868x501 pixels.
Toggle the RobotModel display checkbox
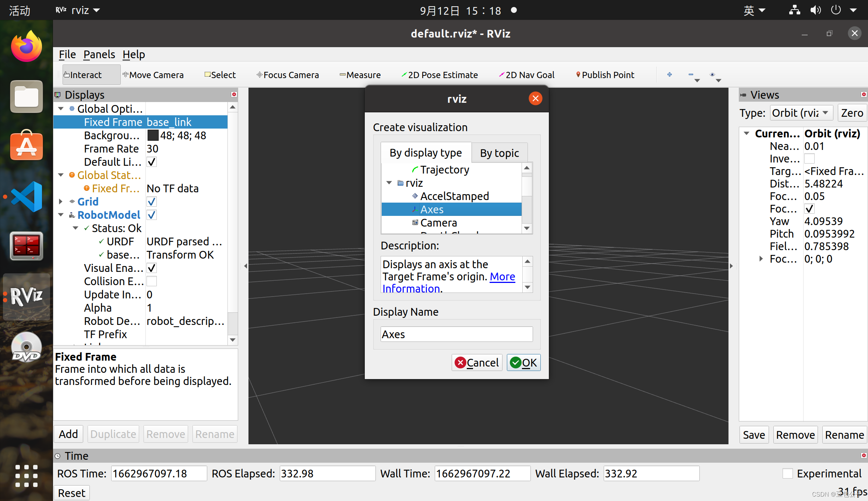pos(152,215)
